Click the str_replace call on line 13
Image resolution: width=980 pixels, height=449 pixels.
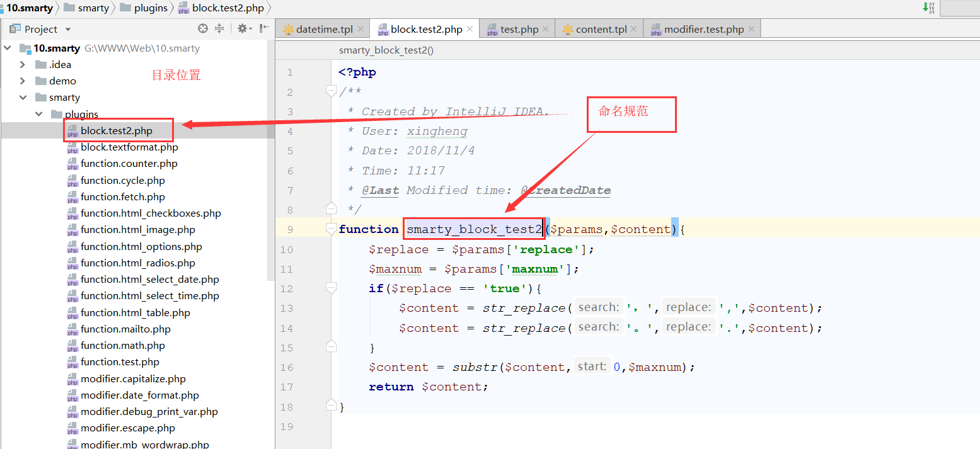[524, 308]
